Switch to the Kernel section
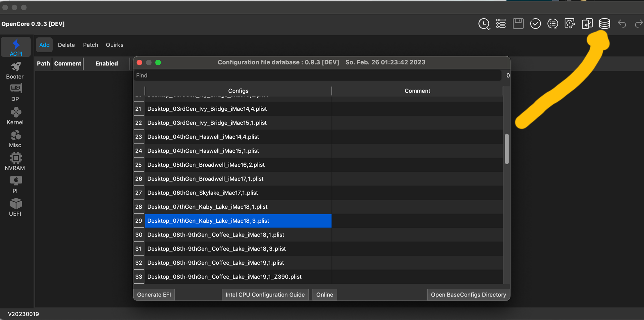The height and width of the screenshot is (320, 644). click(x=15, y=116)
